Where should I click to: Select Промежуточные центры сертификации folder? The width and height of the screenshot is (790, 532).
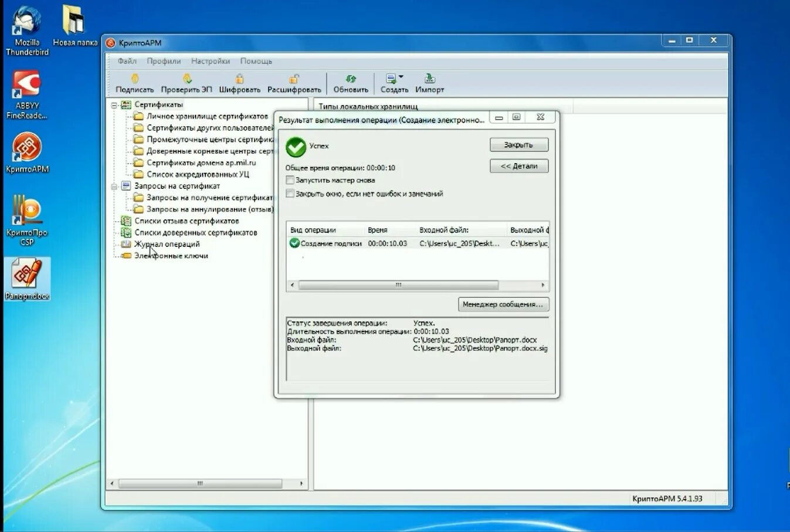[210, 140]
